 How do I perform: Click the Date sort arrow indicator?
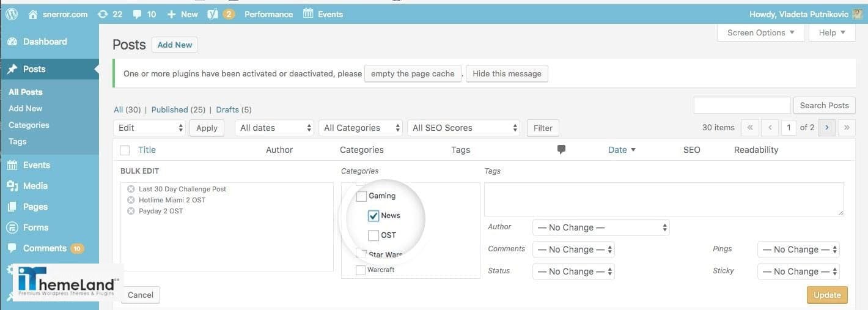633,150
